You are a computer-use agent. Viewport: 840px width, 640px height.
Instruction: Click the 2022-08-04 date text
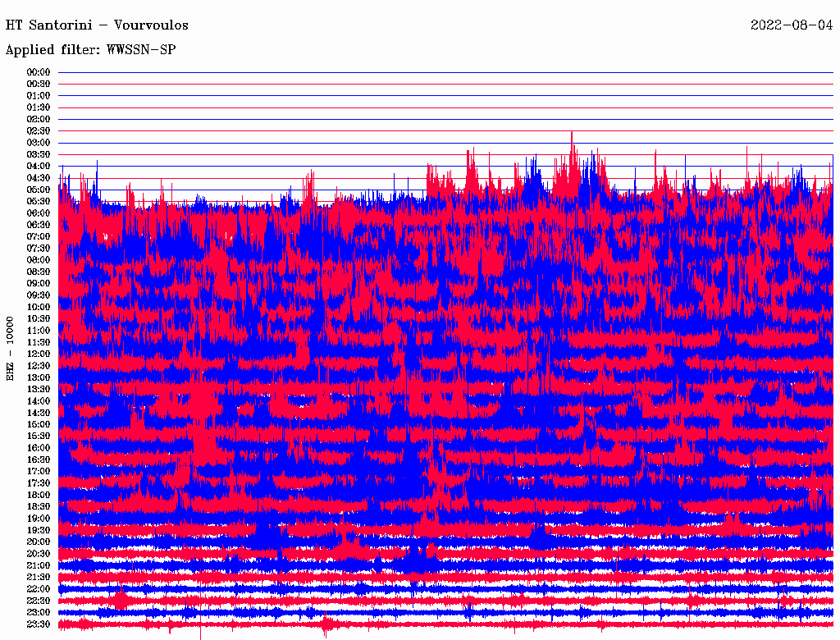792,25
